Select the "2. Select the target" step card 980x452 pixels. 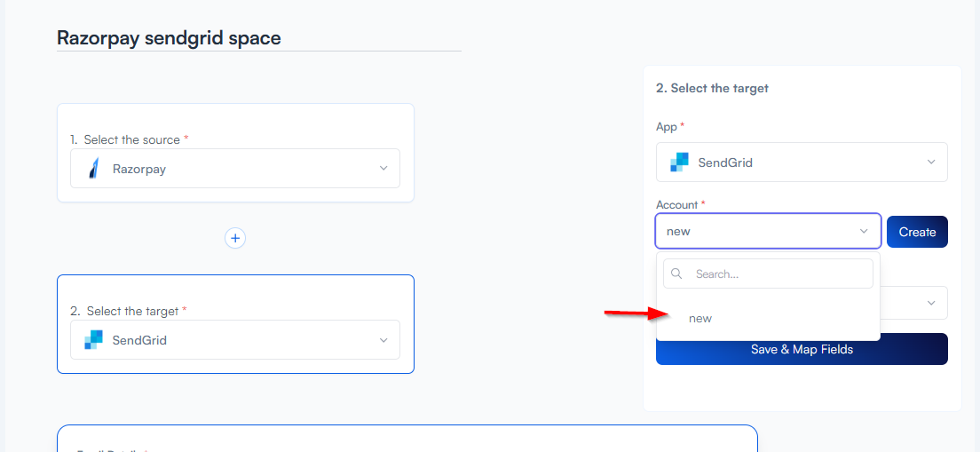point(235,295)
